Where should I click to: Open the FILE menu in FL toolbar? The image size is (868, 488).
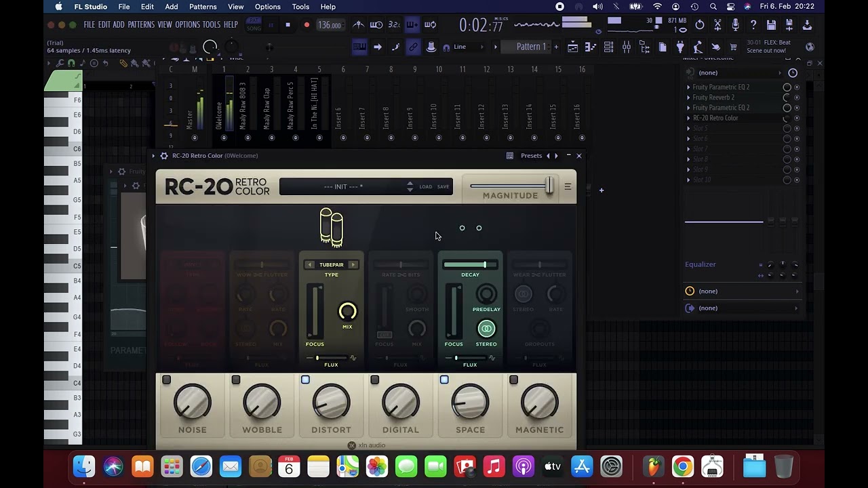(x=90, y=25)
